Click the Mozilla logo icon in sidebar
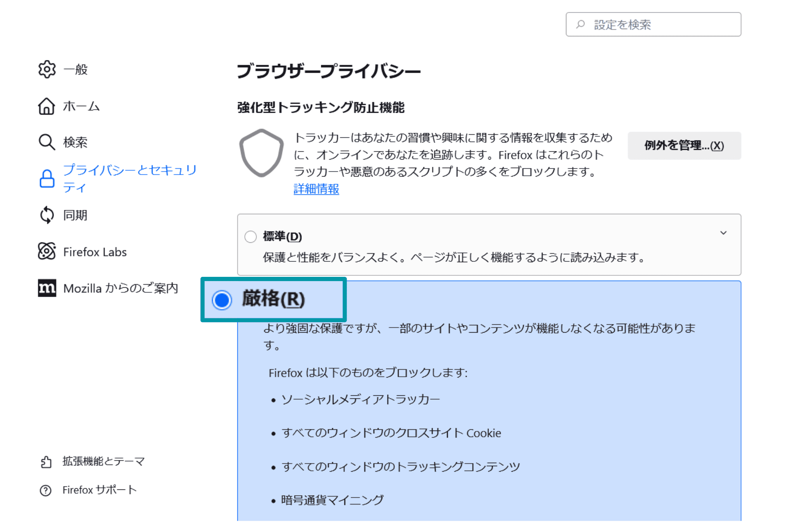 [x=47, y=288]
